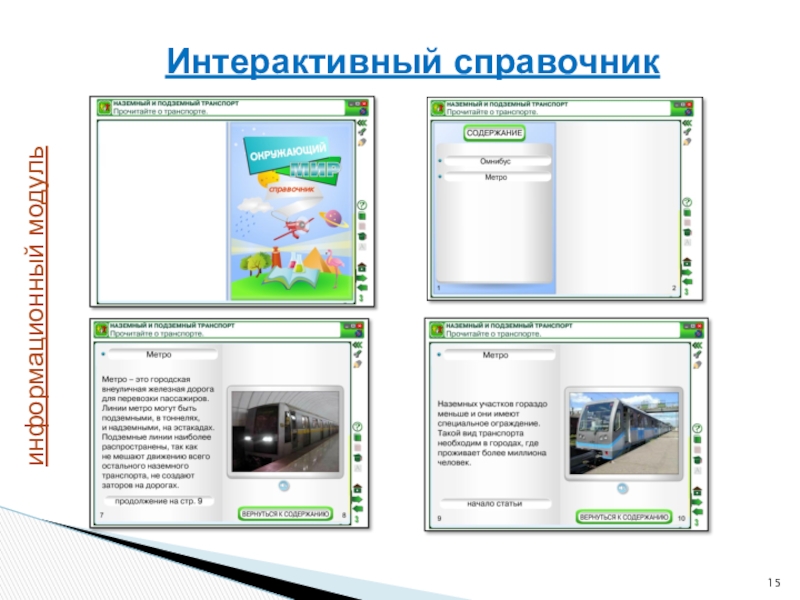
Task: Click back arrow in cover page window
Action: [x=362, y=288]
